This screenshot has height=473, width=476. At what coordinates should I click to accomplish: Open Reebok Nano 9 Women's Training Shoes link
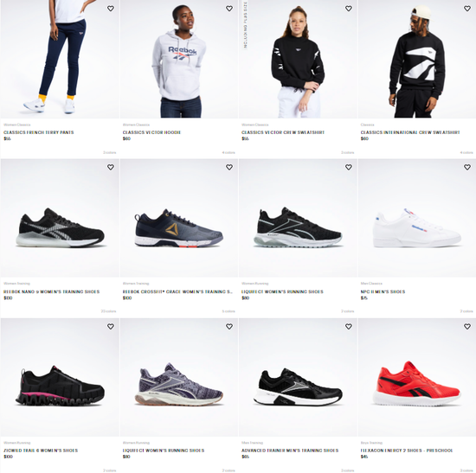[x=51, y=291]
